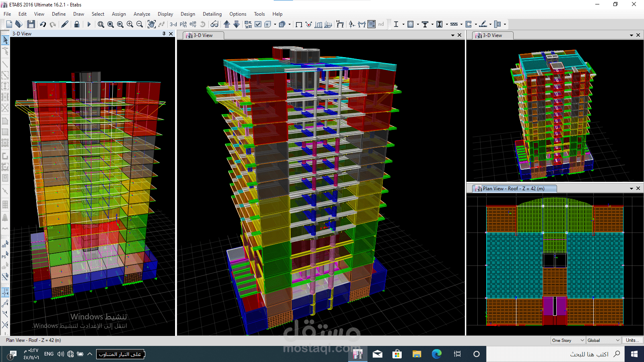Expand steel frame design I-beam dropdown arrow
The height and width of the screenshot is (362, 644).
(403, 24)
